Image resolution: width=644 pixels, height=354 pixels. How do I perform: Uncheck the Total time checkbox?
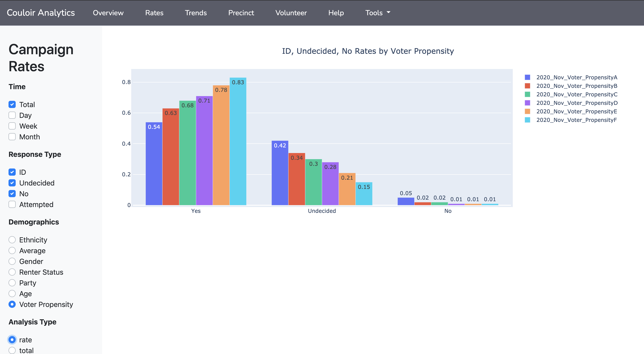[12, 105]
